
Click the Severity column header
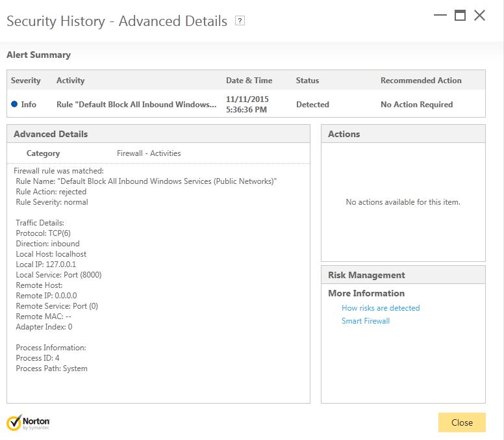point(26,81)
